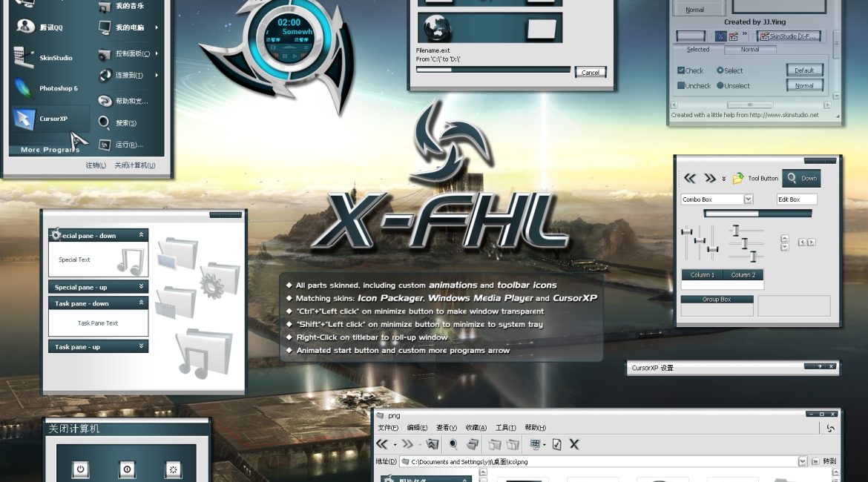This screenshot has width=868, height=482.
Task: Click the spin-up arrow near the sliders
Action: pyautogui.click(x=784, y=239)
